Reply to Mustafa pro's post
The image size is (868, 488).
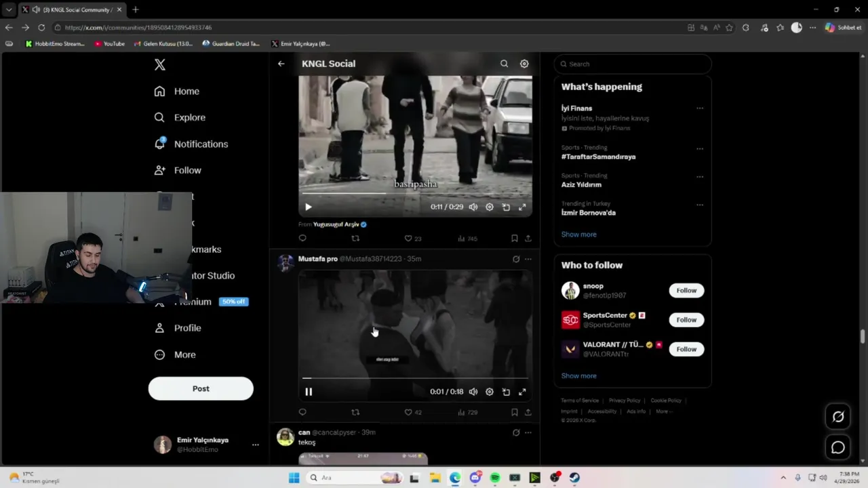[x=302, y=412]
